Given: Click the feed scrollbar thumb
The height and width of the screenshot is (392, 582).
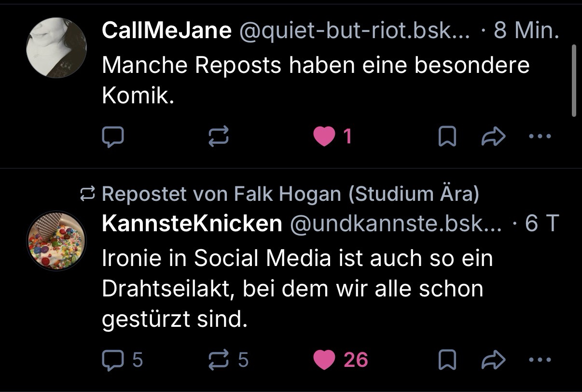Looking at the screenshot, I should 574,81.
